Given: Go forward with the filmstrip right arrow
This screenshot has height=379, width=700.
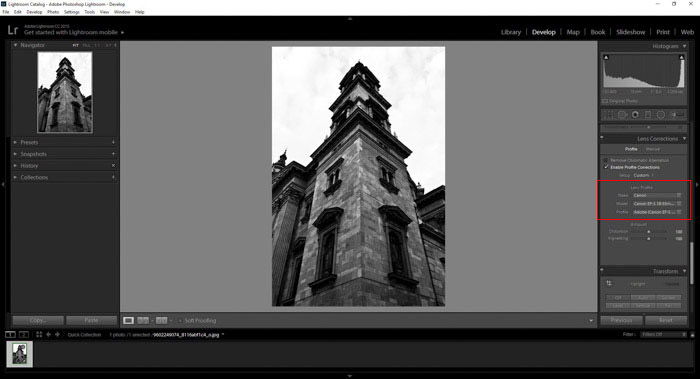Looking at the screenshot, I should 57,334.
